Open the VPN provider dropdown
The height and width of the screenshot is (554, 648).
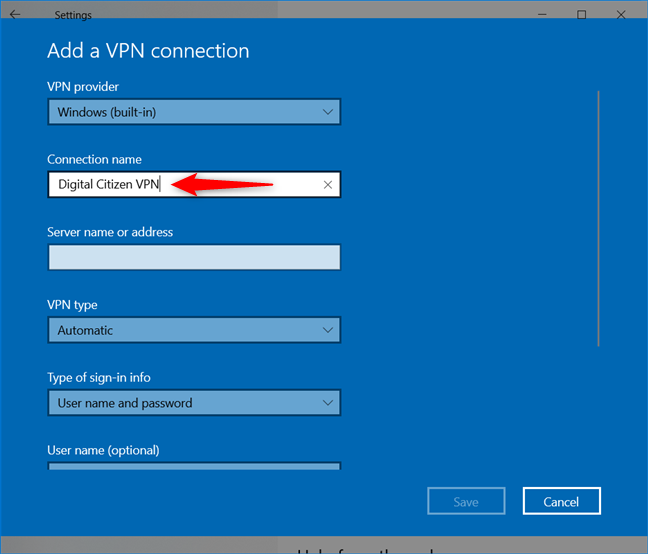[x=194, y=112]
